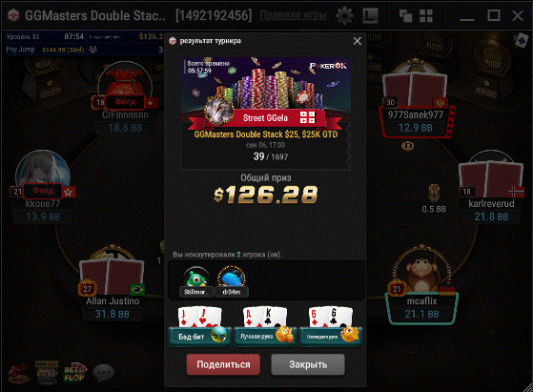Open the Bet Flop side game icon
Screen dimensions: 533x392
75,372
